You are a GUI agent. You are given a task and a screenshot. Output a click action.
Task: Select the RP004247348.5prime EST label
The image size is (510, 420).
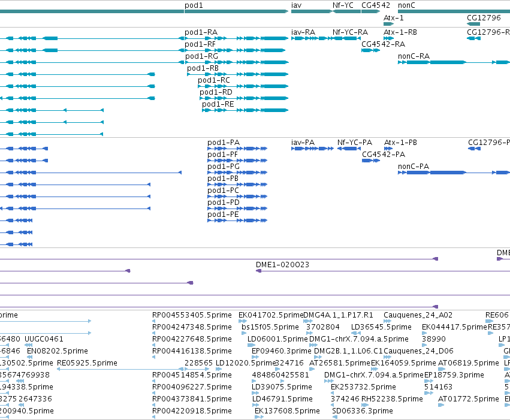192,327
